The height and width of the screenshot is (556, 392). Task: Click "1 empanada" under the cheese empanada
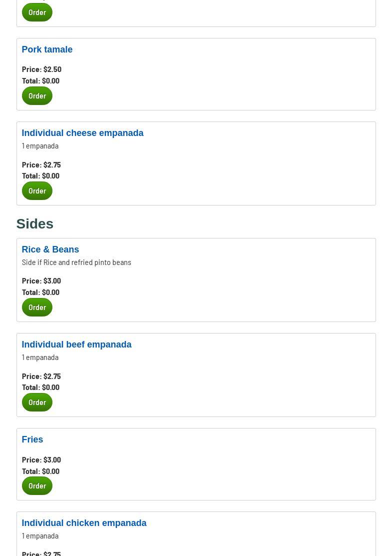[40, 145]
